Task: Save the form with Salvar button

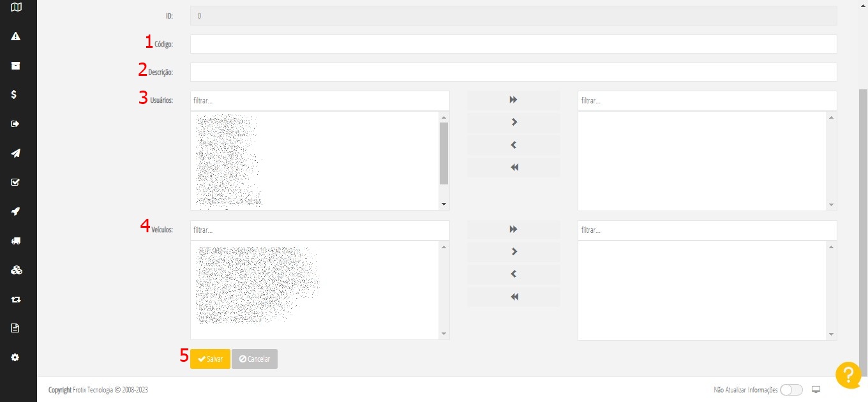Action: click(210, 359)
